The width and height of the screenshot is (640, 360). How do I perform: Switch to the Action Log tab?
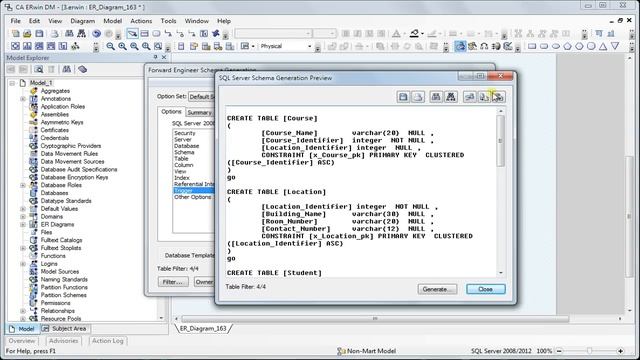click(107, 340)
